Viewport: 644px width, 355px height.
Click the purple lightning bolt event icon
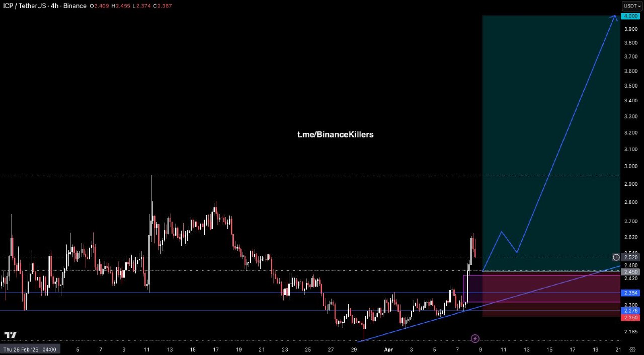(x=475, y=338)
